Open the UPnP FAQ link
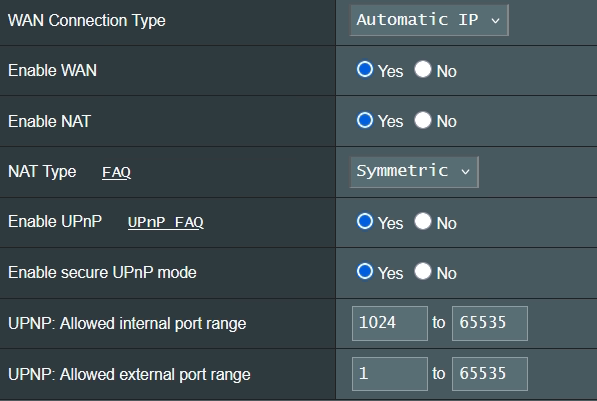The height and width of the screenshot is (401, 597). click(x=166, y=222)
